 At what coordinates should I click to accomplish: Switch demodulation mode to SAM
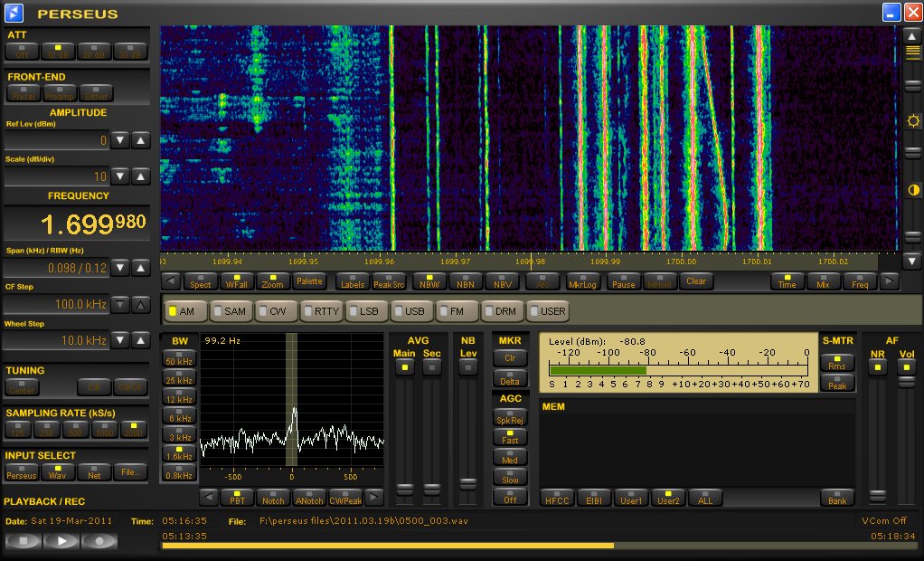pyautogui.click(x=230, y=311)
